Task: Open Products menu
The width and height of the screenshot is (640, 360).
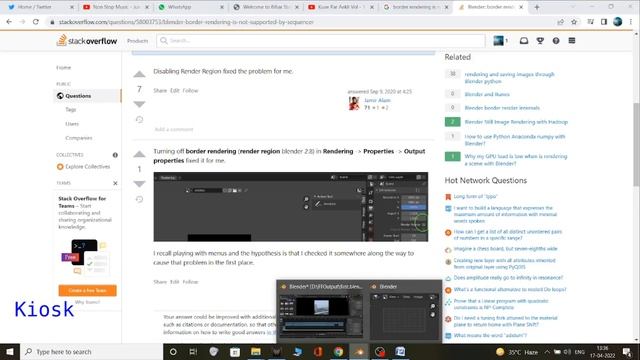Action: tap(137, 41)
